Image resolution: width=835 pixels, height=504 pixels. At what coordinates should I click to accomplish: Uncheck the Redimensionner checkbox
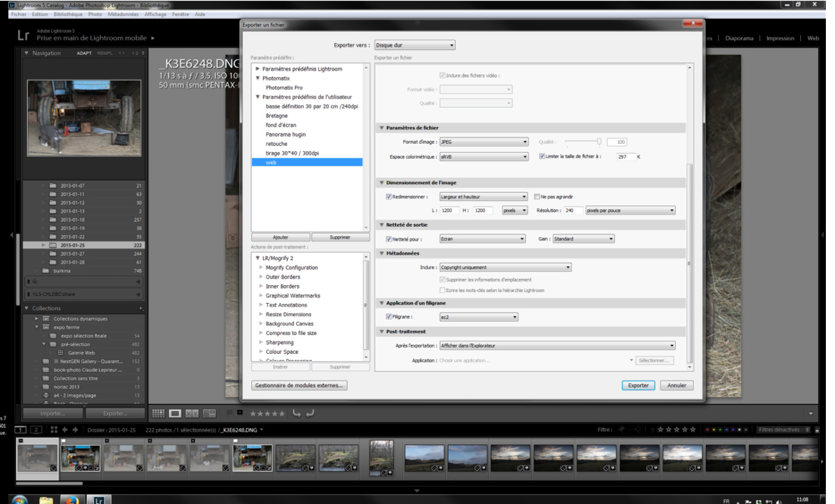[389, 197]
